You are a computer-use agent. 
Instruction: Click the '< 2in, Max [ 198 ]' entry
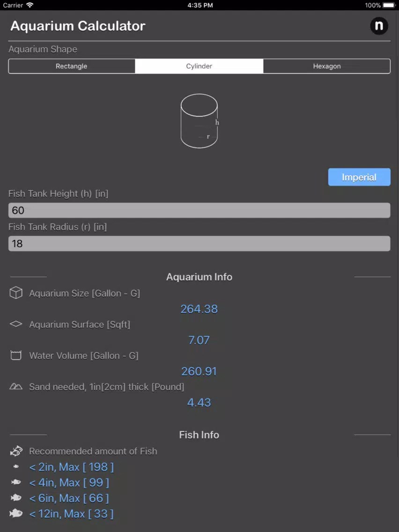(x=72, y=467)
